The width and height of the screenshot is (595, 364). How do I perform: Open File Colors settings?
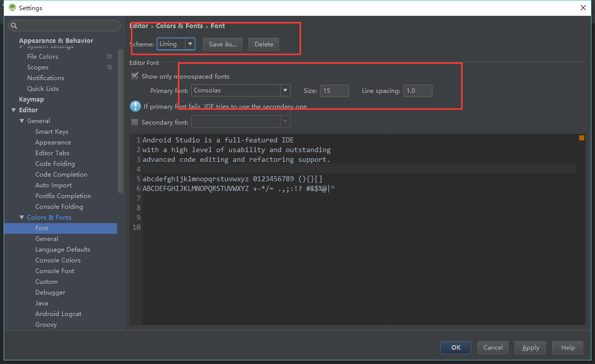(42, 57)
